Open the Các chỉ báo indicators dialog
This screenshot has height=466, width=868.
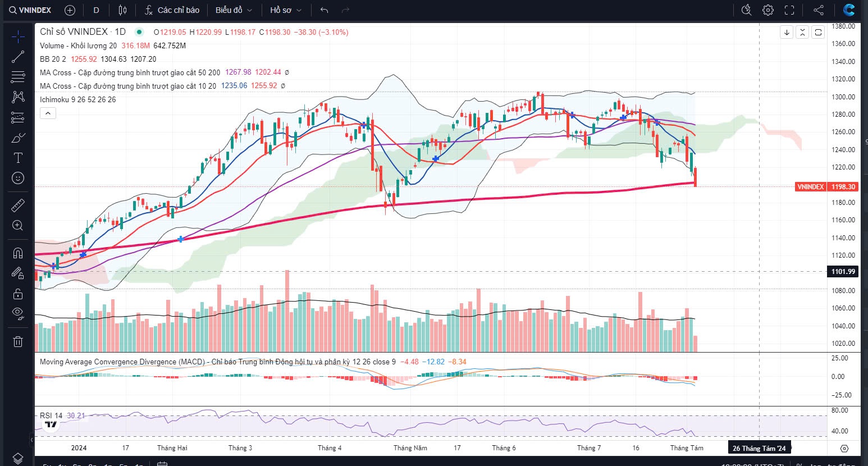(x=172, y=10)
